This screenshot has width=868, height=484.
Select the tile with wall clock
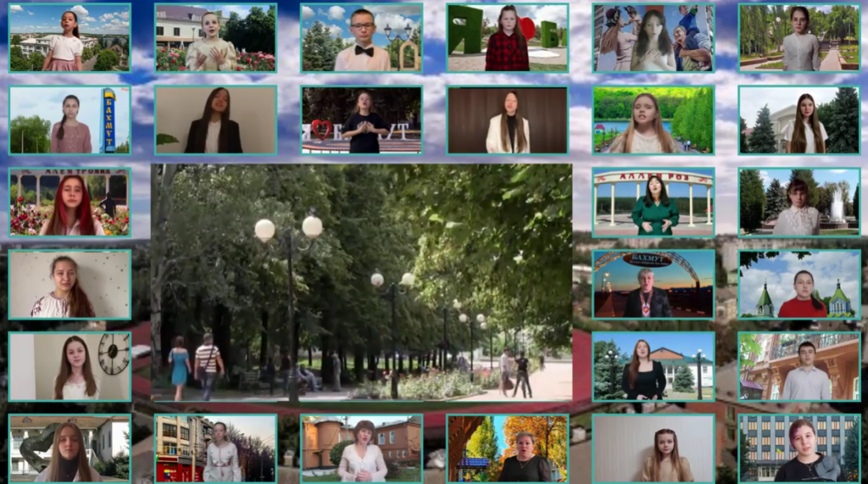click(69, 366)
